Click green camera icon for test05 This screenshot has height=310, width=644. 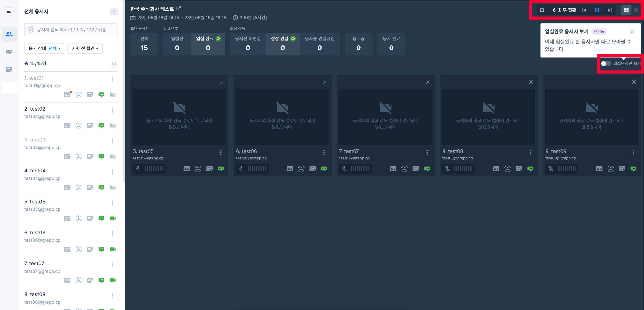[x=113, y=218]
